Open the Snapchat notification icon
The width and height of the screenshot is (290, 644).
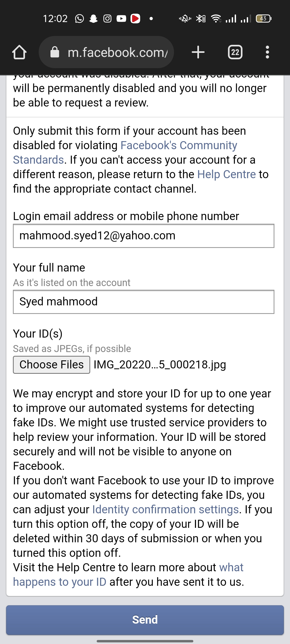(x=94, y=18)
